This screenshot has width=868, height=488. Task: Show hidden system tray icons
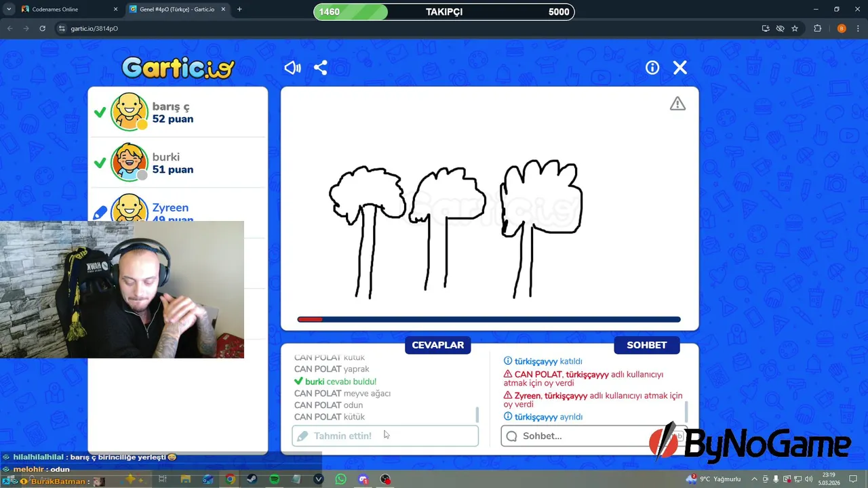pyautogui.click(x=754, y=479)
